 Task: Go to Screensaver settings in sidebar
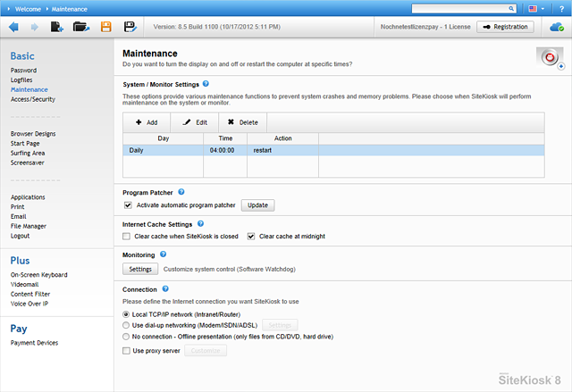point(28,163)
